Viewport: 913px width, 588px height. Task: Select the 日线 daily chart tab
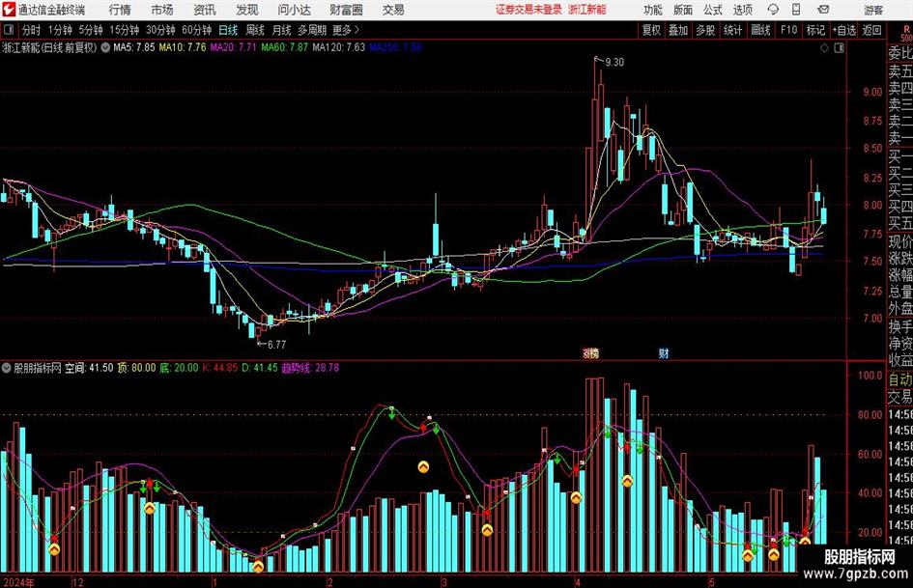(x=228, y=30)
